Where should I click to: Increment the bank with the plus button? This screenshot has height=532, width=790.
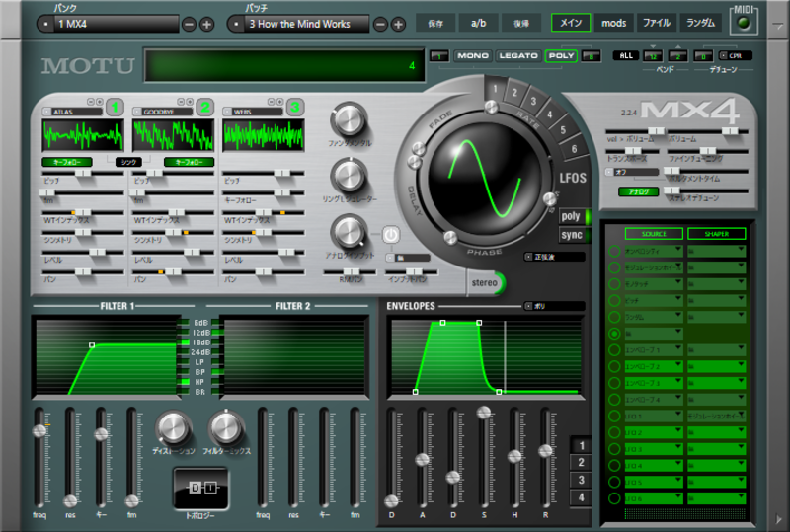coord(206,24)
